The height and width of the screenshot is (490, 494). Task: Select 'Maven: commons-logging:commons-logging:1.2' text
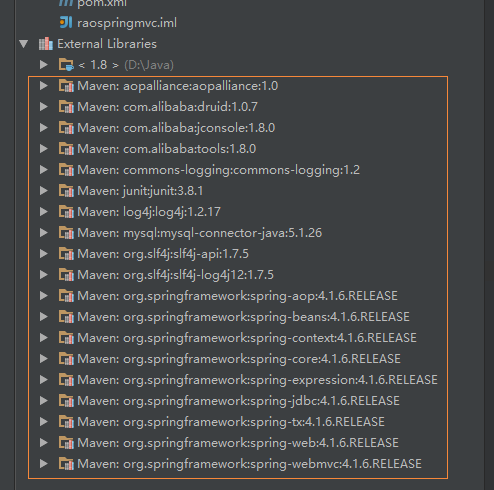(x=219, y=170)
